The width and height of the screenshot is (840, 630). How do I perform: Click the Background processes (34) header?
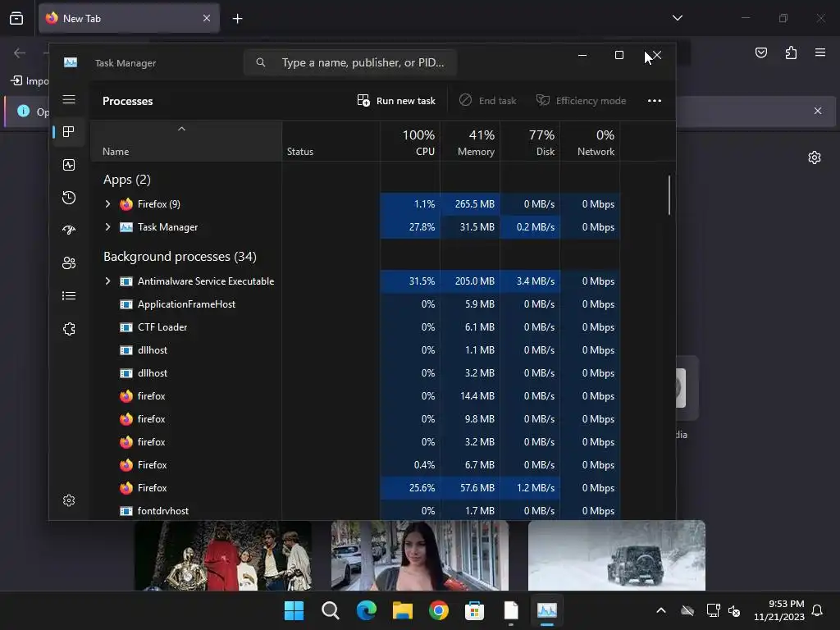180,257
